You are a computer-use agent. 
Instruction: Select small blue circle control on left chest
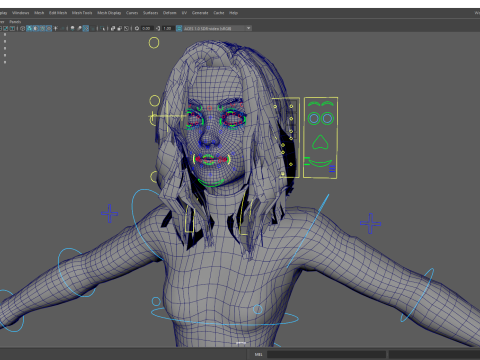click(258, 309)
